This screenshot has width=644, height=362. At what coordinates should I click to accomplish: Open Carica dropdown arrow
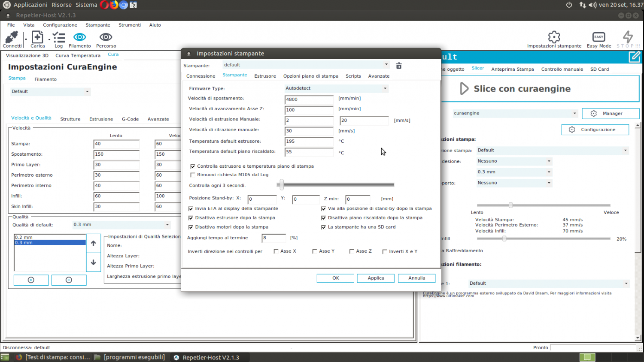pos(49,40)
